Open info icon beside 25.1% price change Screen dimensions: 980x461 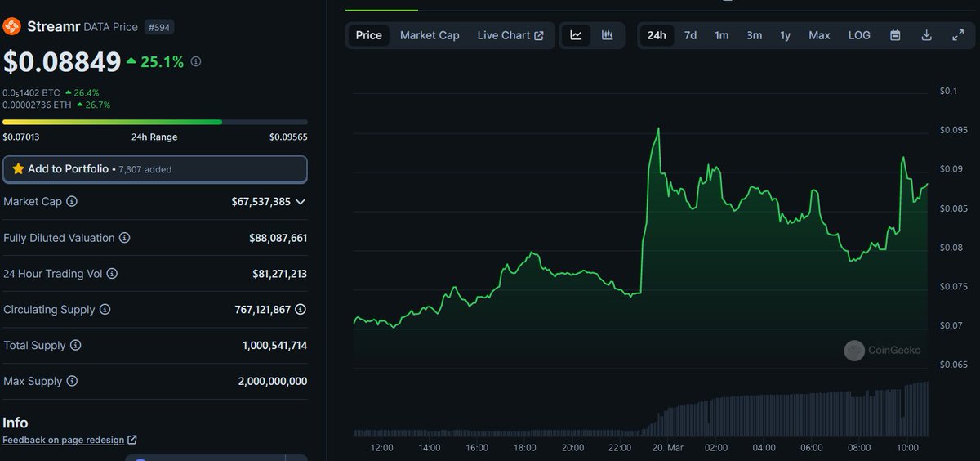pos(196,61)
